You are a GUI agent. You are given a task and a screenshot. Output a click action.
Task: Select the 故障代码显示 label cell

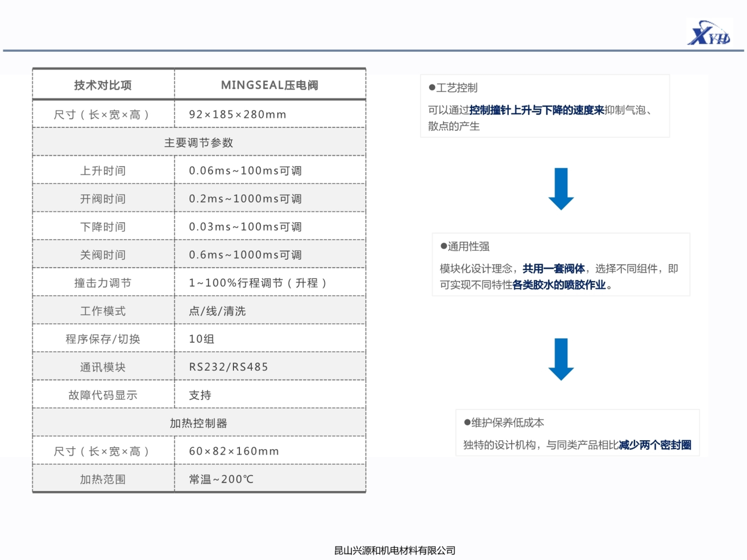coord(103,395)
